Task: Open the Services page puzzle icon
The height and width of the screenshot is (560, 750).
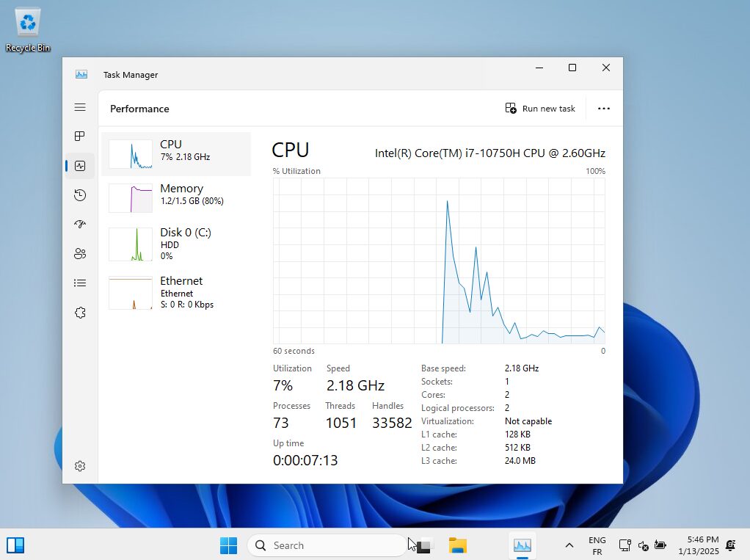Action: (x=80, y=313)
